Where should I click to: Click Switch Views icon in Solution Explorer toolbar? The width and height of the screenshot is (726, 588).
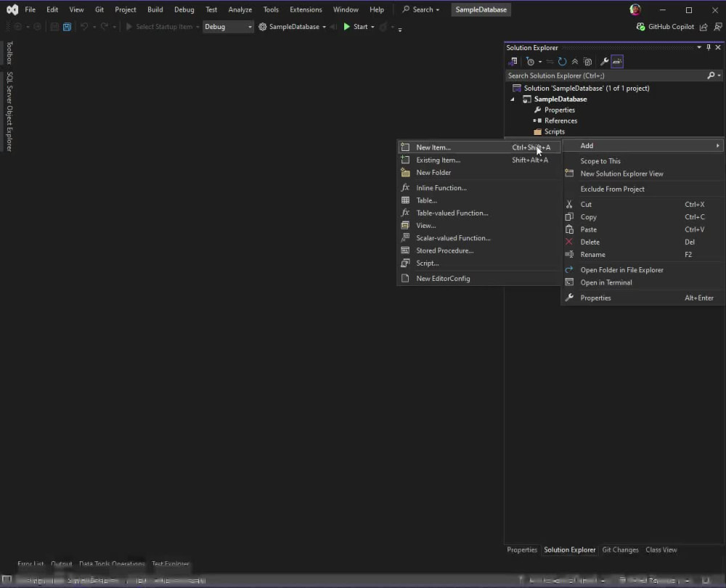pyautogui.click(x=513, y=62)
